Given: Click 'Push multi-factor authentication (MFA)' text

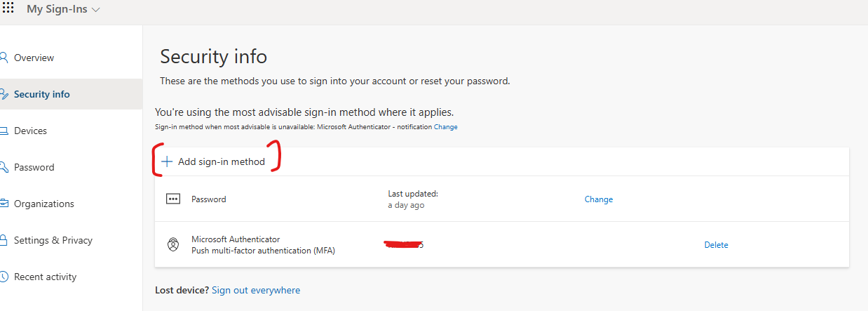Looking at the screenshot, I should pos(263,251).
